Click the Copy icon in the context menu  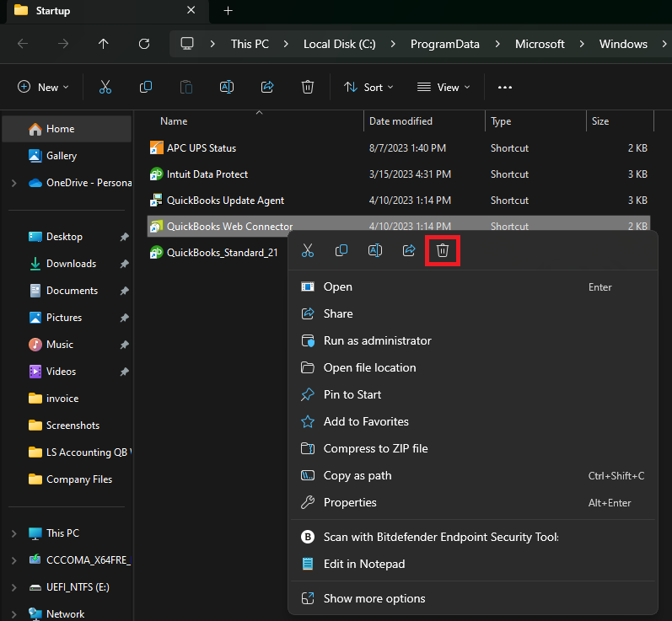[x=341, y=250]
